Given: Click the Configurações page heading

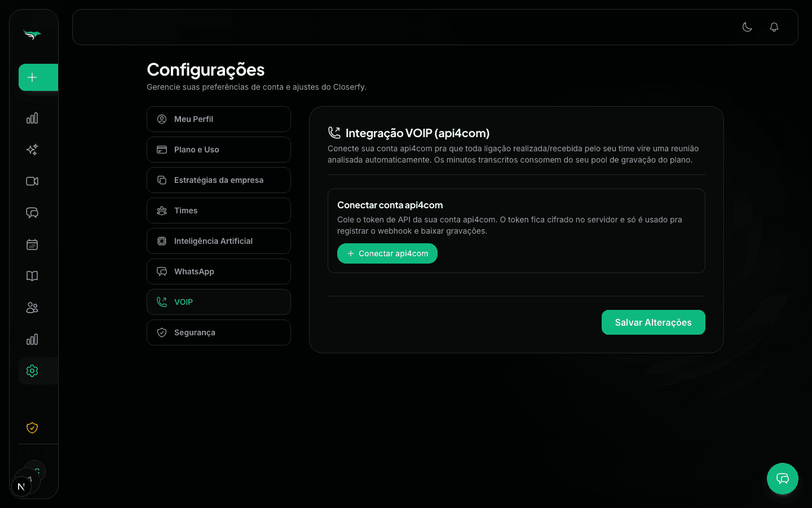Looking at the screenshot, I should tap(205, 69).
